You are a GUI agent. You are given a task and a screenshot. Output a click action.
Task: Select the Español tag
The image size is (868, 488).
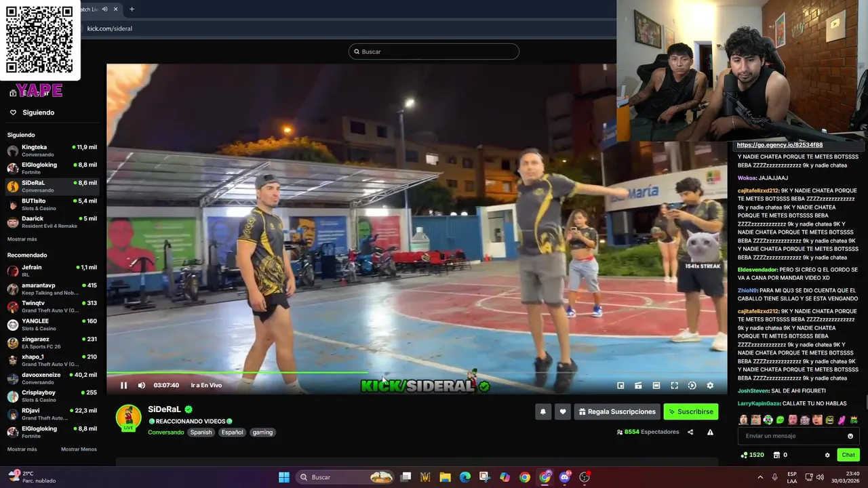pyautogui.click(x=232, y=432)
